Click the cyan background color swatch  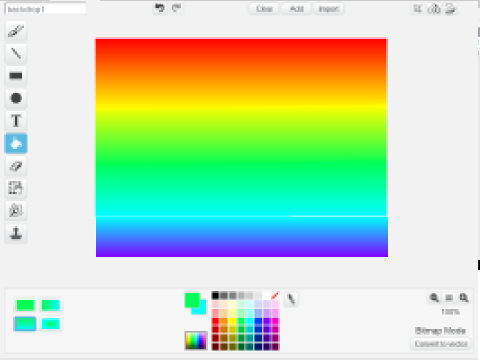[201, 309]
